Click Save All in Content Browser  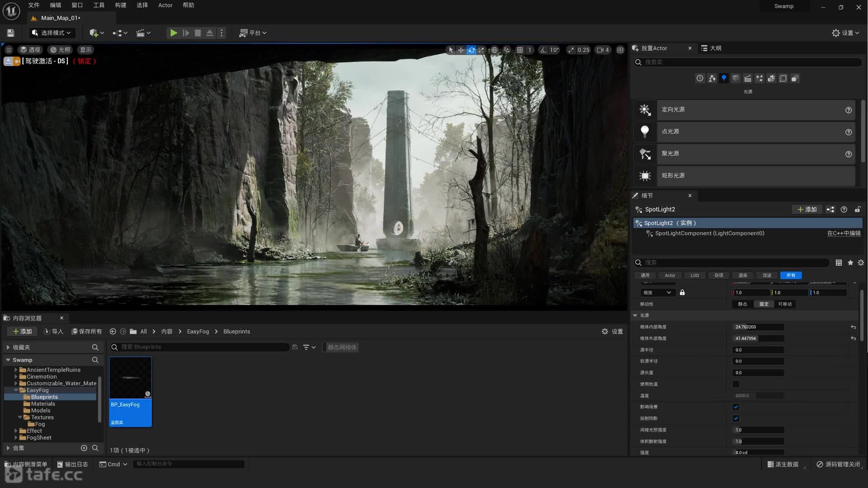[87, 332]
